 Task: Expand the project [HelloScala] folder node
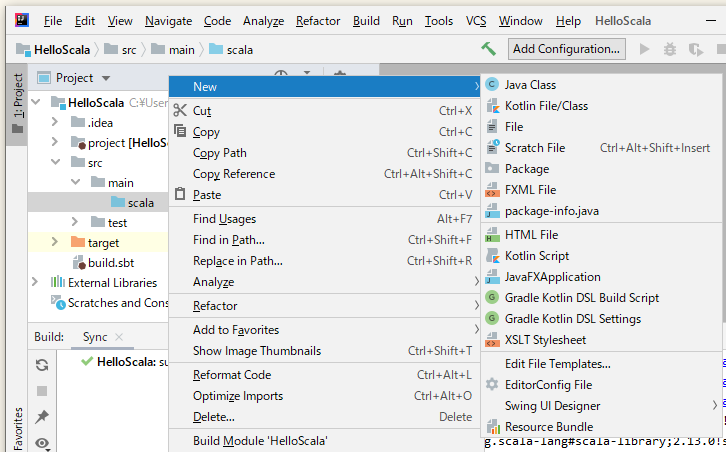click(x=55, y=142)
